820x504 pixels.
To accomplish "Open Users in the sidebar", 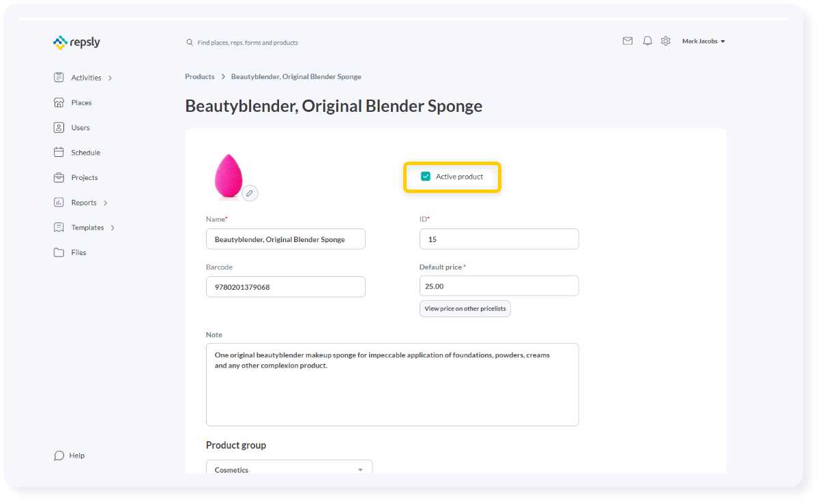I will (80, 128).
